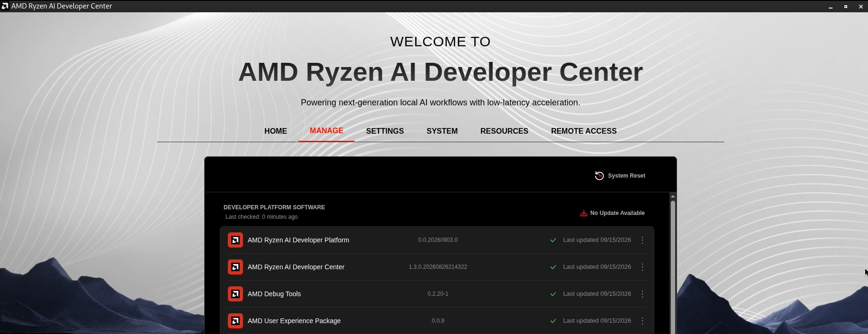
Task: Click version number 0.0.20260903.0
Action: tap(438, 240)
